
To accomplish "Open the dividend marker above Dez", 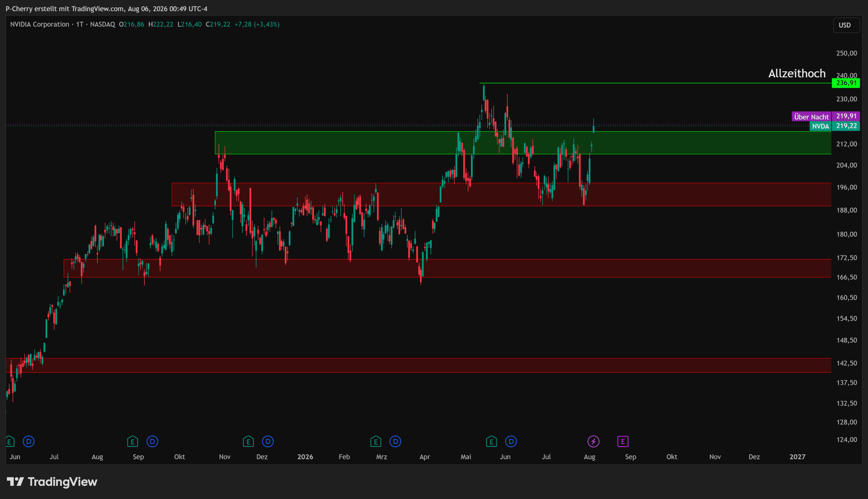I will pos(268,441).
